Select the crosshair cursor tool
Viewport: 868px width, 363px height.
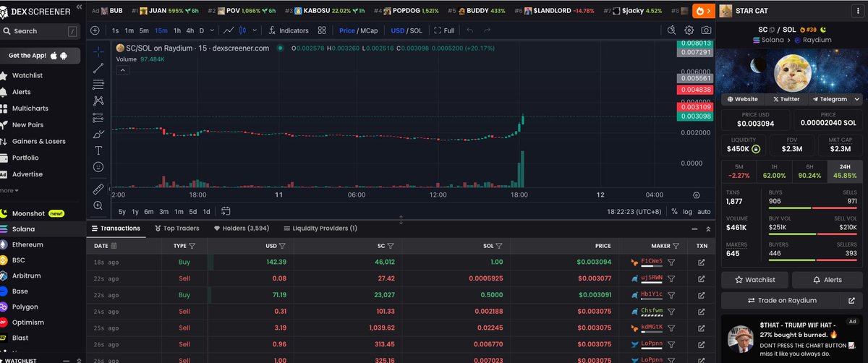tap(98, 51)
